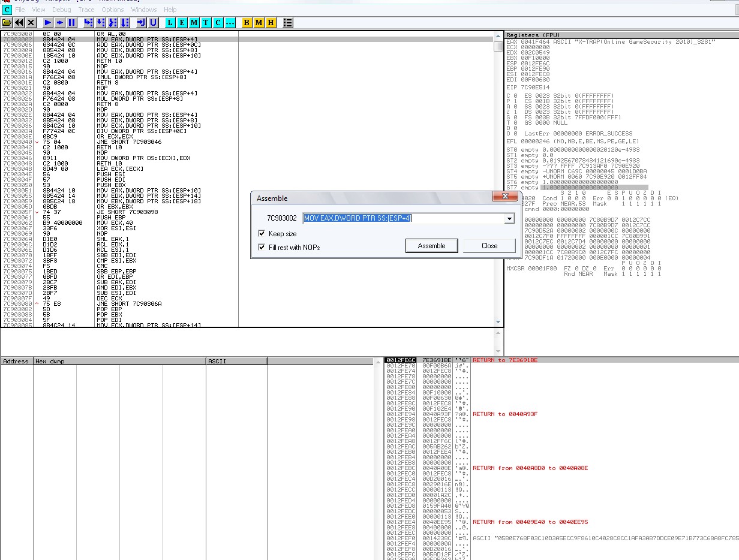The height and width of the screenshot is (560, 739).
Task: Select the LEA ECX,[ECX] instruction row
Action: click(119, 168)
